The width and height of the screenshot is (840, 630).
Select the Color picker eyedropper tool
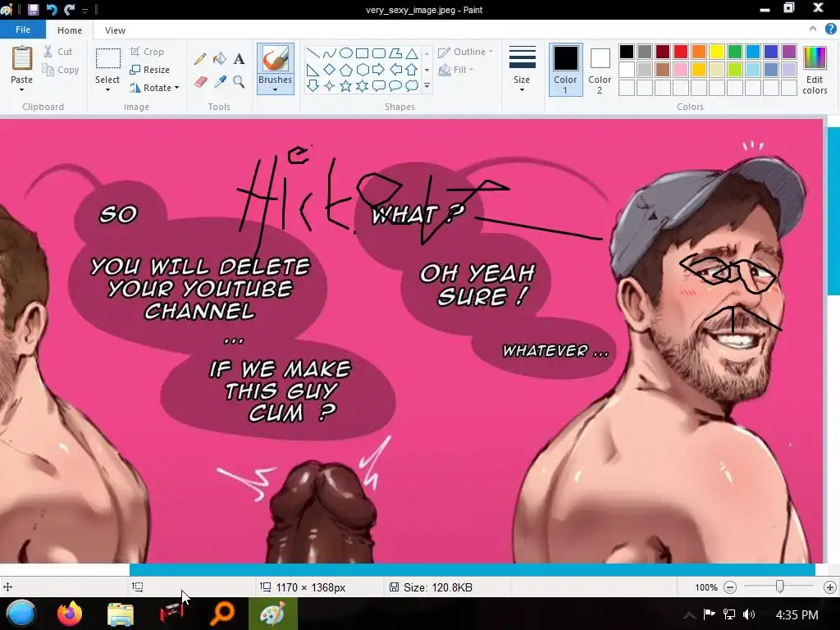[x=220, y=81]
